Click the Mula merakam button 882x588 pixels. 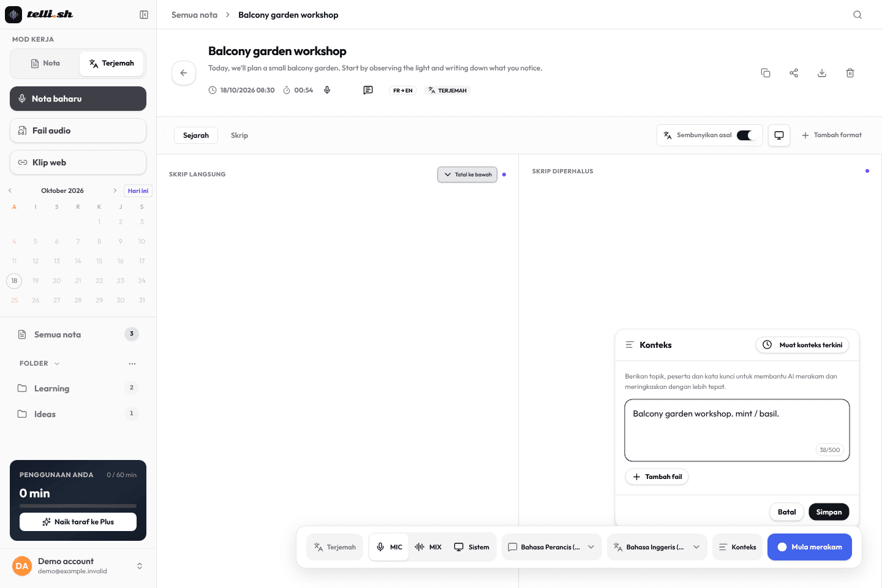click(810, 547)
